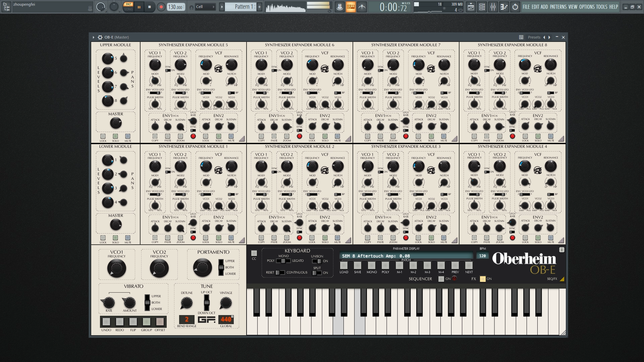Expand Module 1 corner triangle
The image size is (644, 362).
point(242,240)
